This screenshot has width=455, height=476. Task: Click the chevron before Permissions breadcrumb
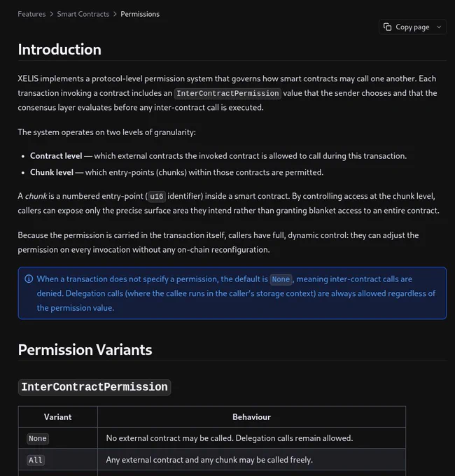coord(115,14)
